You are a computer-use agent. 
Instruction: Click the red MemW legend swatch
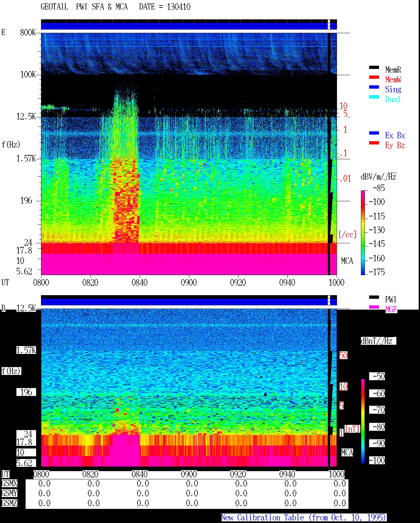pos(374,77)
